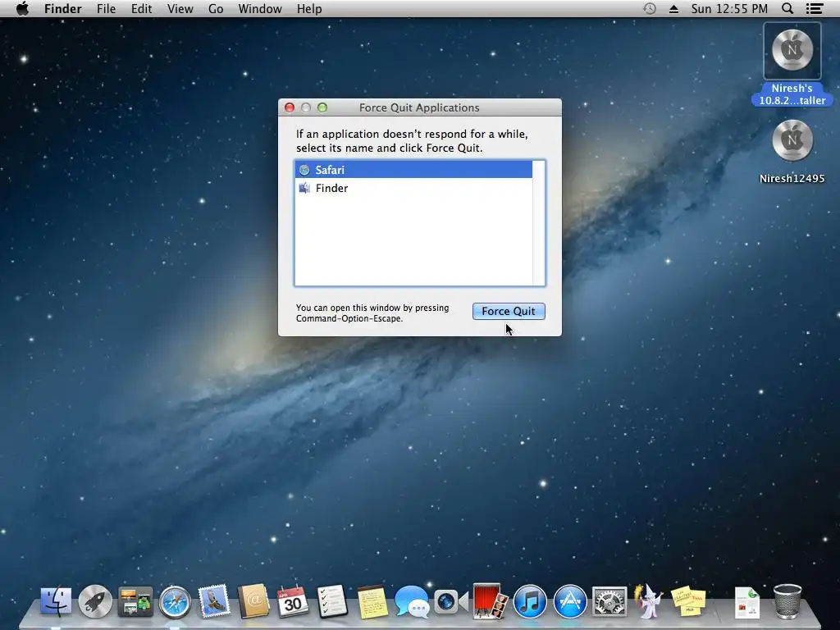Open the Finder application menu

62,8
